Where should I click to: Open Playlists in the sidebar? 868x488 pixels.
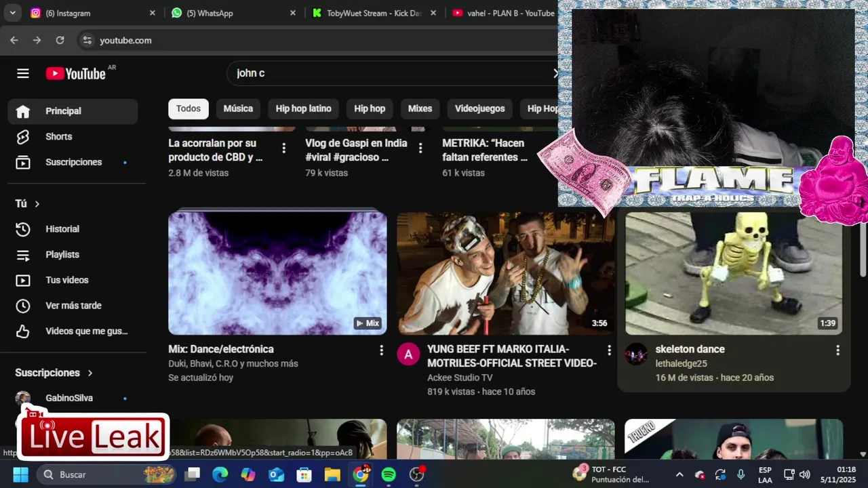point(73,255)
